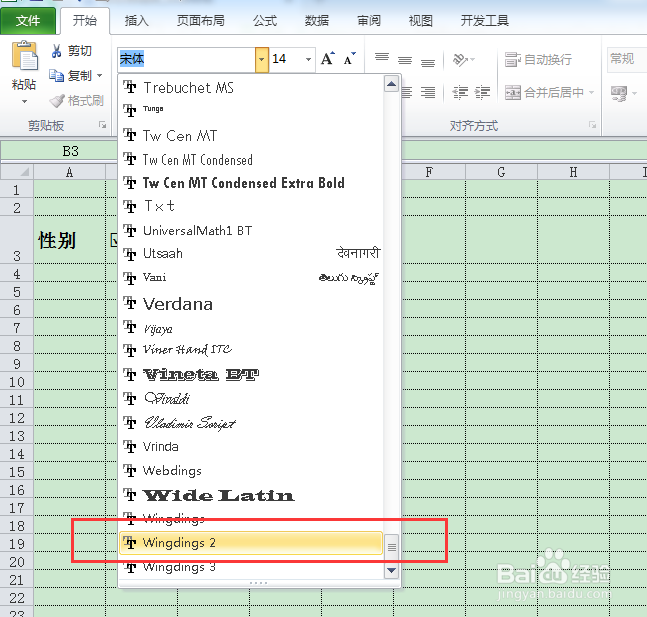The width and height of the screenshot is (647, 617).
Task: Click Select All corner triangle
Action: (x=17, y=172)
